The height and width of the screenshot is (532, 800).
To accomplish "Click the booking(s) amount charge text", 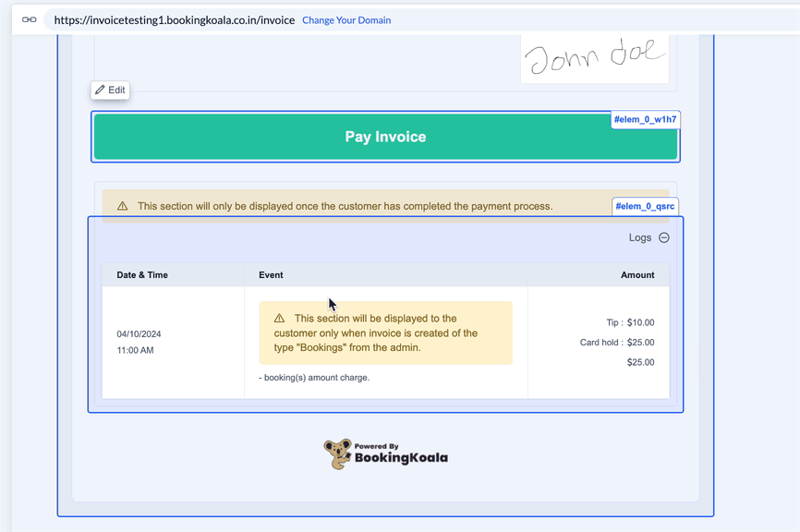I will pyautogui.click(x=314, y=378).
